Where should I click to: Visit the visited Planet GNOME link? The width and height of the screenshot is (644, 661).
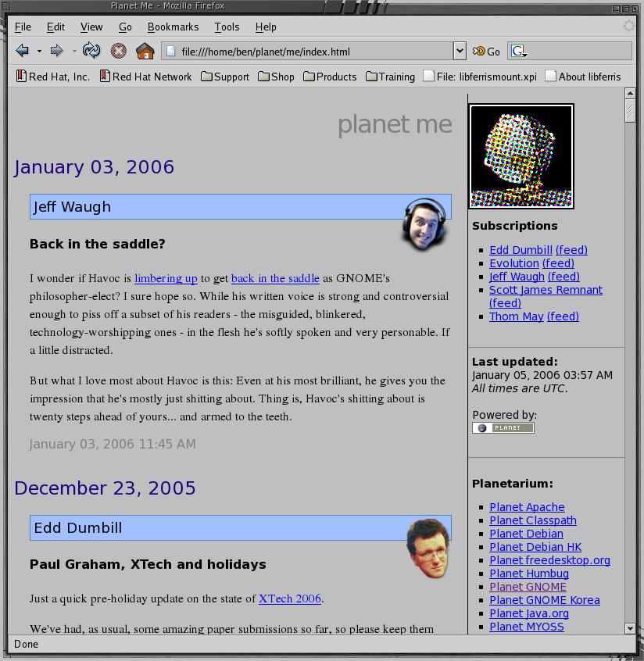click(528, 587)
